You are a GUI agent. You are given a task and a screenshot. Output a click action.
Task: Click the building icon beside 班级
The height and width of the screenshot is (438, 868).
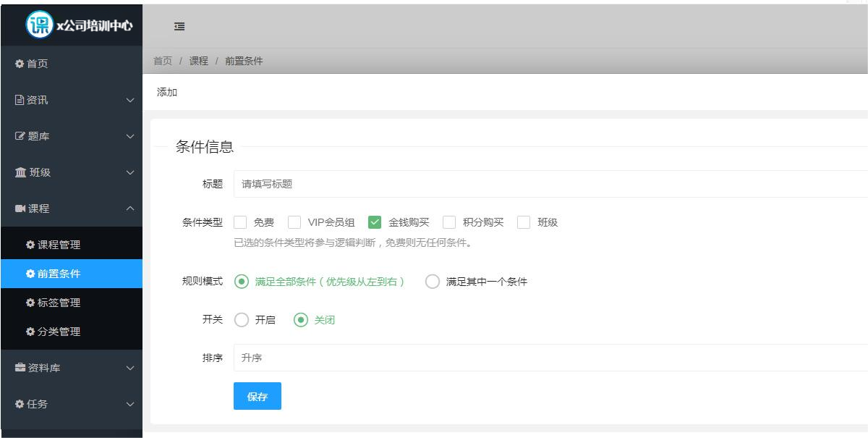coord(20,172)
